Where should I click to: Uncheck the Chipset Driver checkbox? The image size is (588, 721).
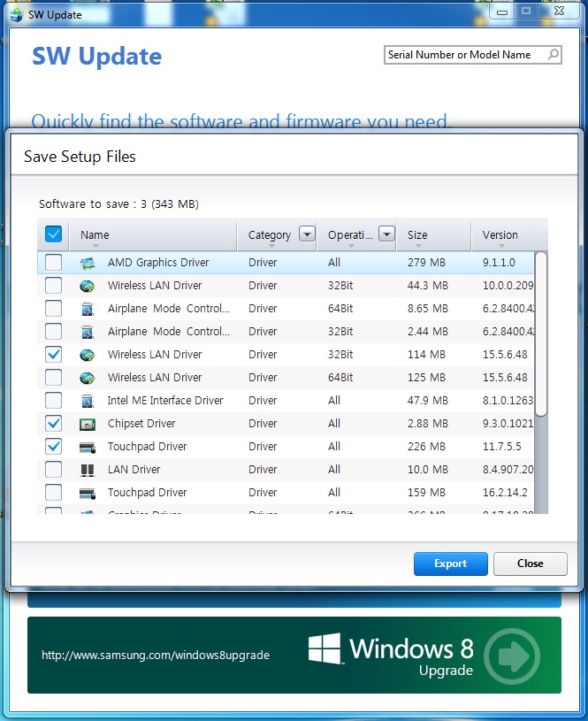[53, 424]
